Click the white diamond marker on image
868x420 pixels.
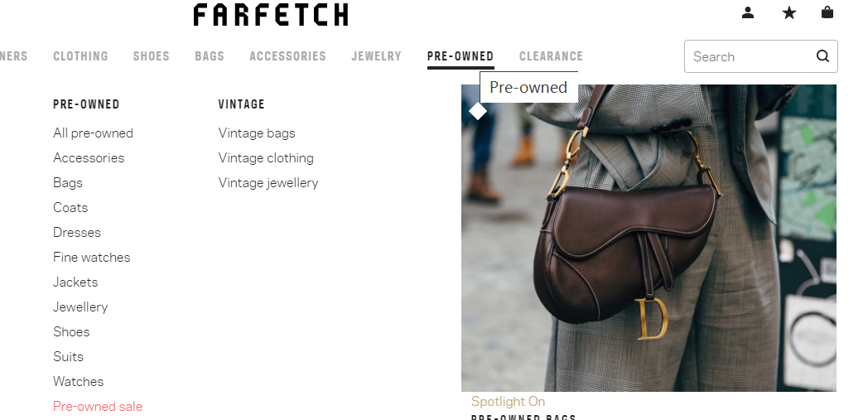pyautogui.click(x=478, y=111)
